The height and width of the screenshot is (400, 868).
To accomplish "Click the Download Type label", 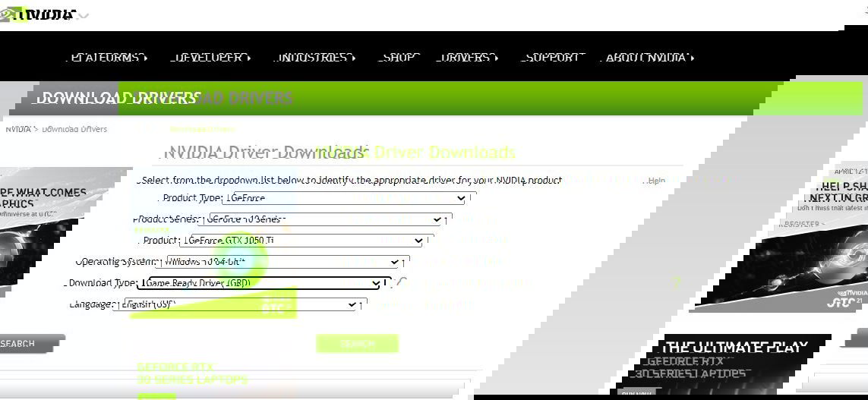I will coord(102,282).
